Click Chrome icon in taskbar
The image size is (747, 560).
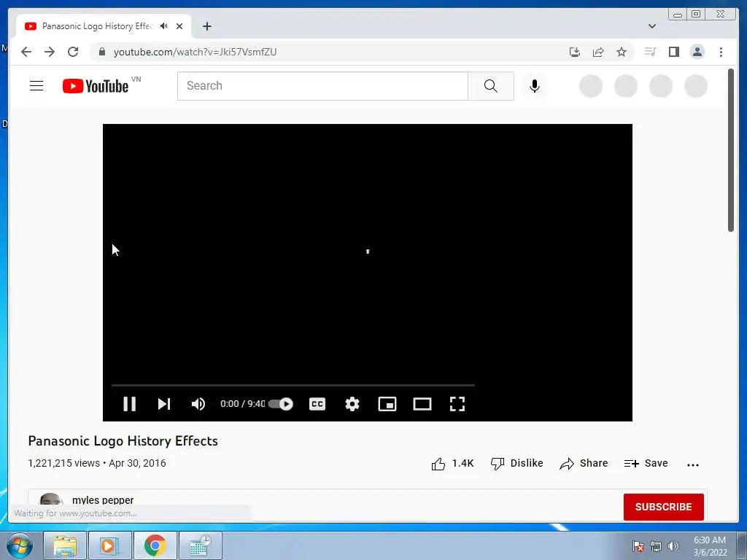click(x=155, y=545)
